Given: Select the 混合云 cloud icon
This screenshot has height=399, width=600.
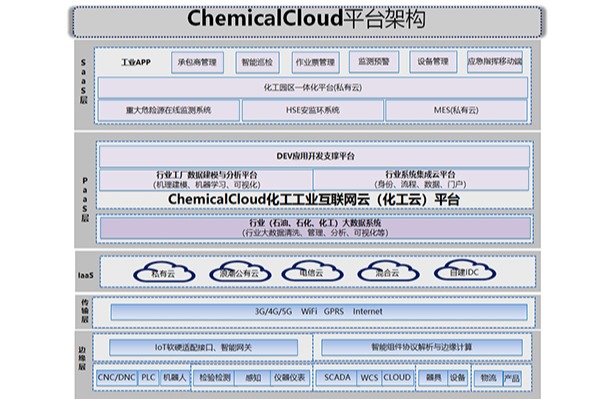Looking at the screenshot, I should (388, 272).
